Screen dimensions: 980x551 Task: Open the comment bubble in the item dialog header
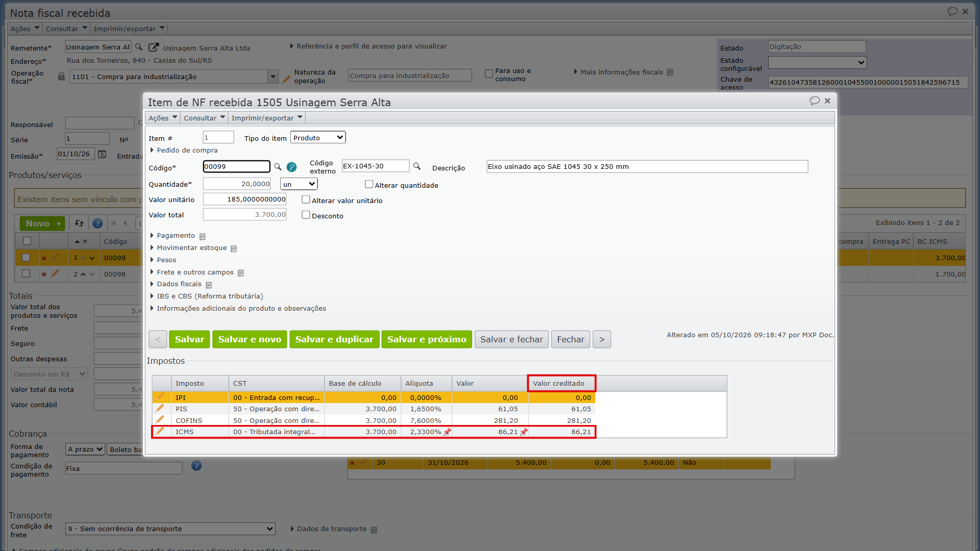click(x=815, y=101)
